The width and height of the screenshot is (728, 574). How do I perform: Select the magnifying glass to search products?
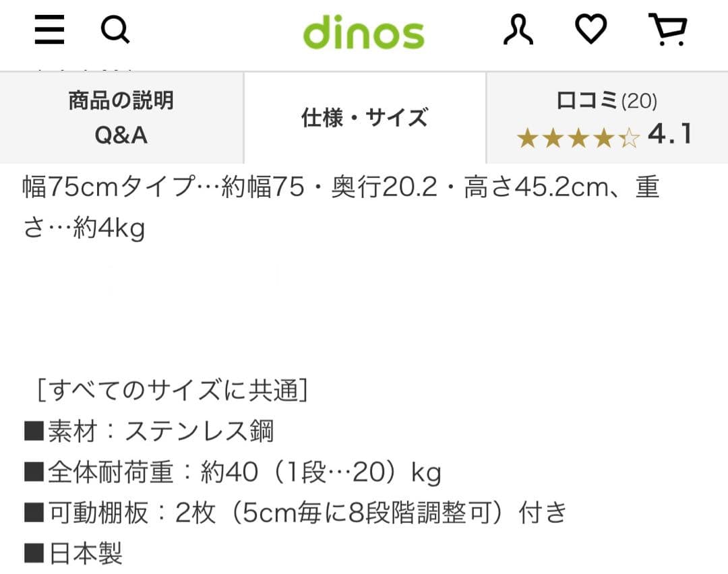115,30
